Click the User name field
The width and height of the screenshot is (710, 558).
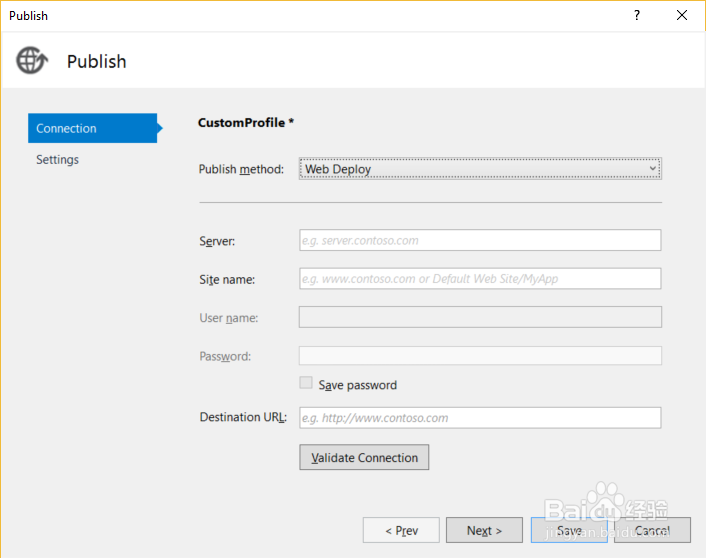[x=480, y=317]
